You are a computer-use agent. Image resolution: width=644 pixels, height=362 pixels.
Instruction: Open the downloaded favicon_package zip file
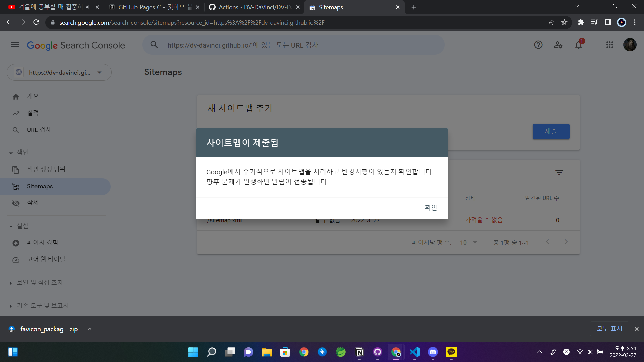click(49, 329)
